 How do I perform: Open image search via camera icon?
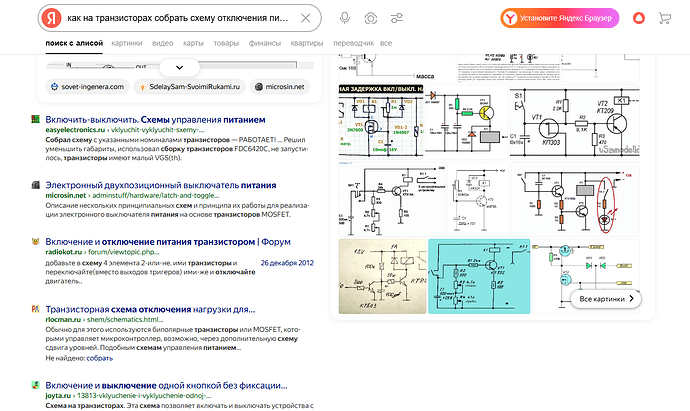click(x=371, y=19)
